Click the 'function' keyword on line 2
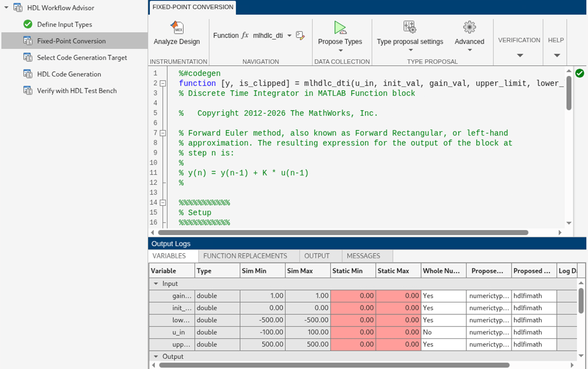The height and width of the screenshot is (369, 588). 197,84
